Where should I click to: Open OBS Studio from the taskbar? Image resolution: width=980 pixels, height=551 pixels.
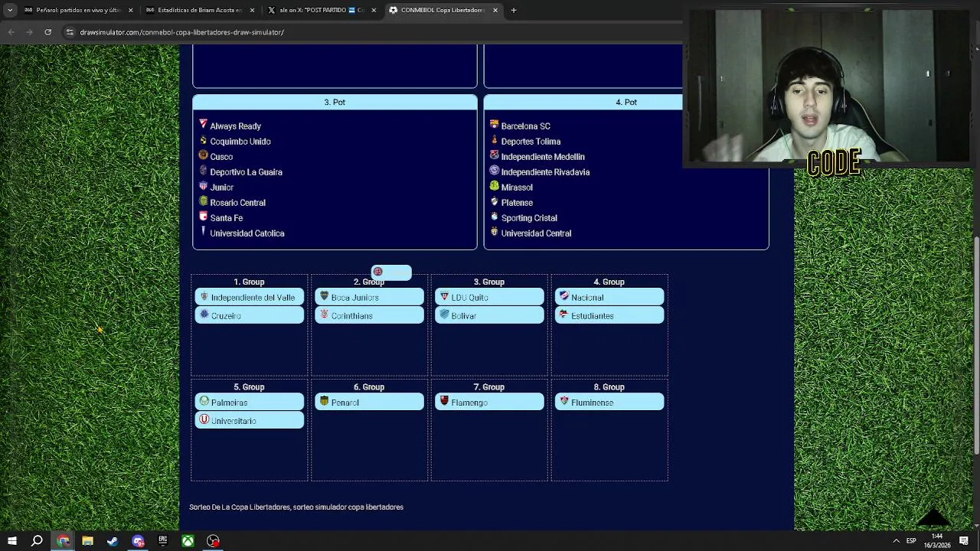click(x=213, y=541)
